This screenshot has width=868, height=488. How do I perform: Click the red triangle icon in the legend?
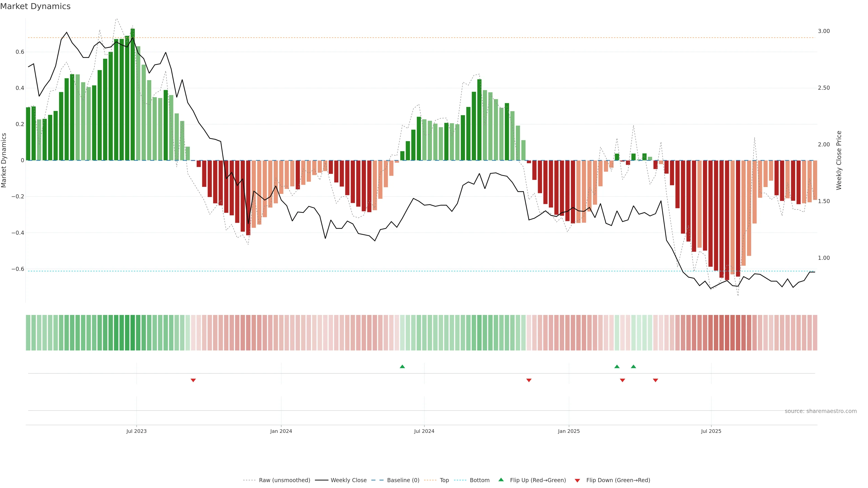577,480
